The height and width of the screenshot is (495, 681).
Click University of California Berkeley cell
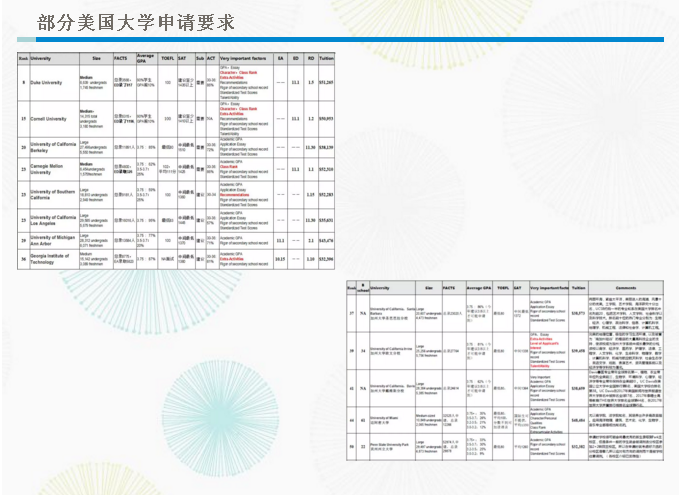(53, 147)
